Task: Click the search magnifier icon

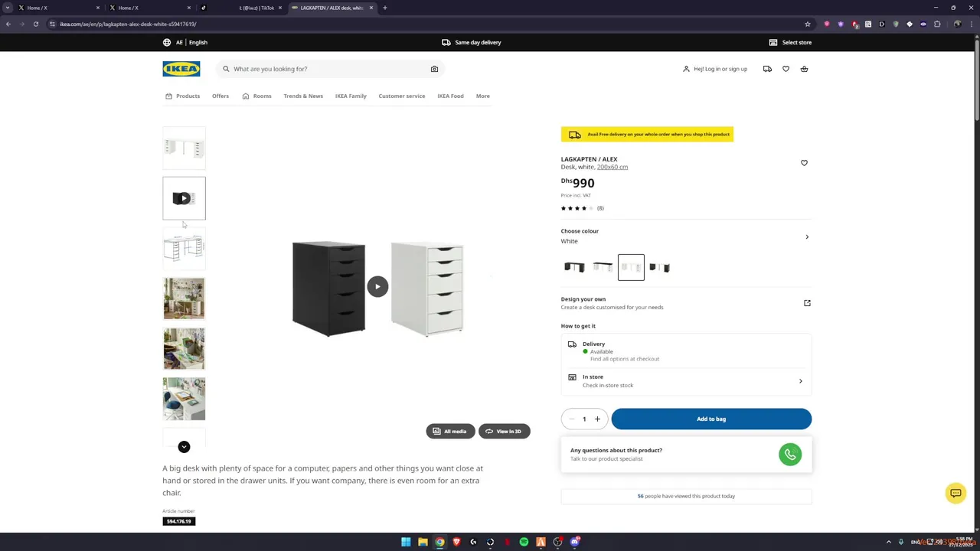Action: point(226,69)
